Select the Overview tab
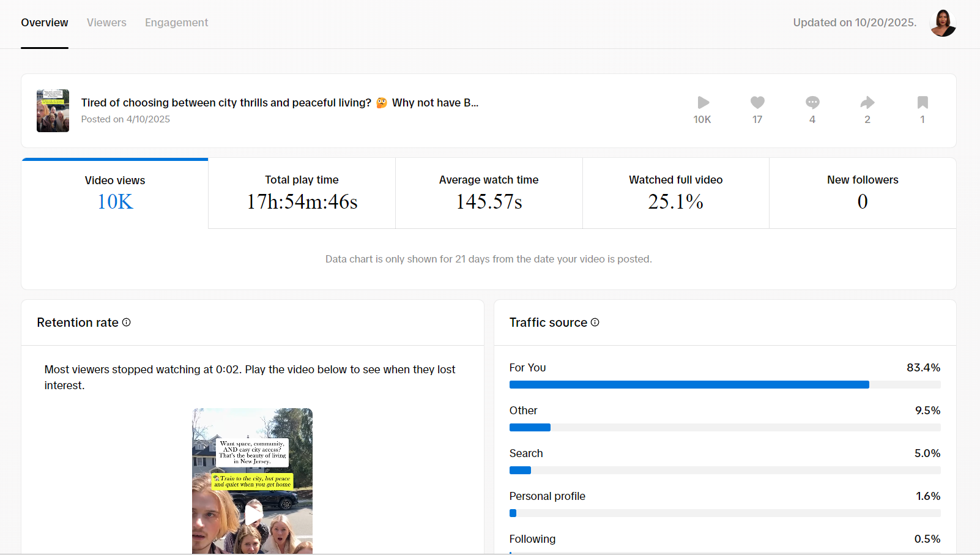Screen dimensions: 980x555 pos(45,23)
